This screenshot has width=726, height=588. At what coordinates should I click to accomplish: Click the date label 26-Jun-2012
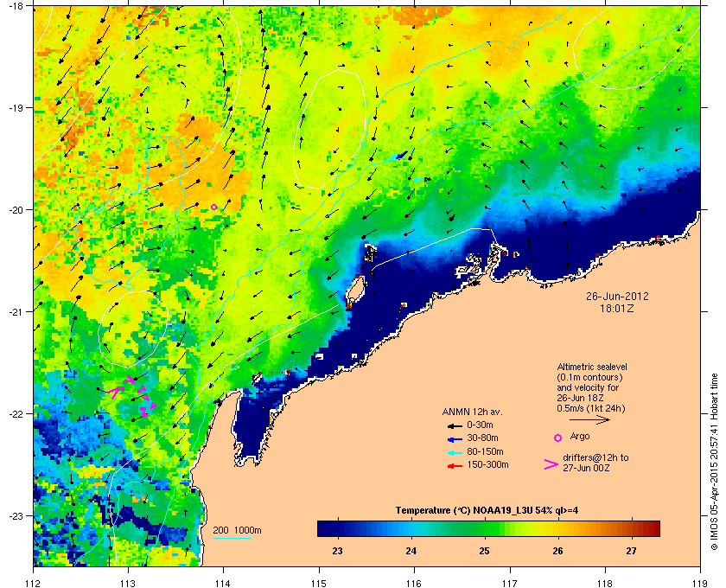click(x=617, y=297)
